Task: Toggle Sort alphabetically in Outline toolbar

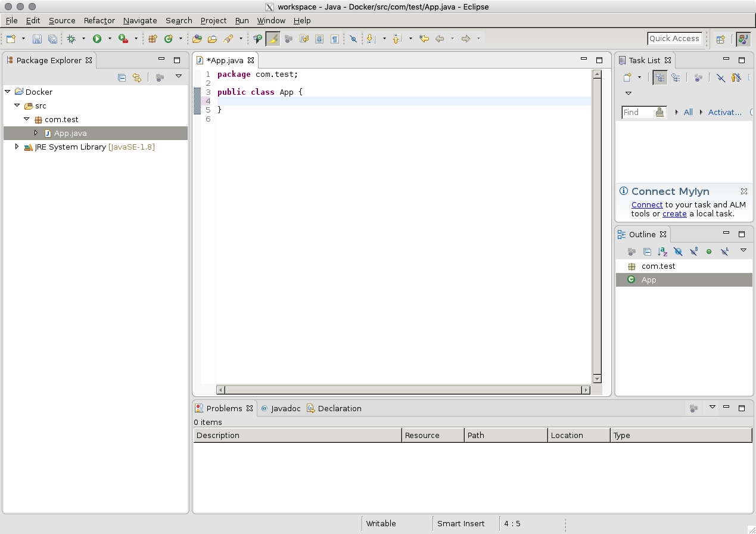Action: (x=662, y=252)
